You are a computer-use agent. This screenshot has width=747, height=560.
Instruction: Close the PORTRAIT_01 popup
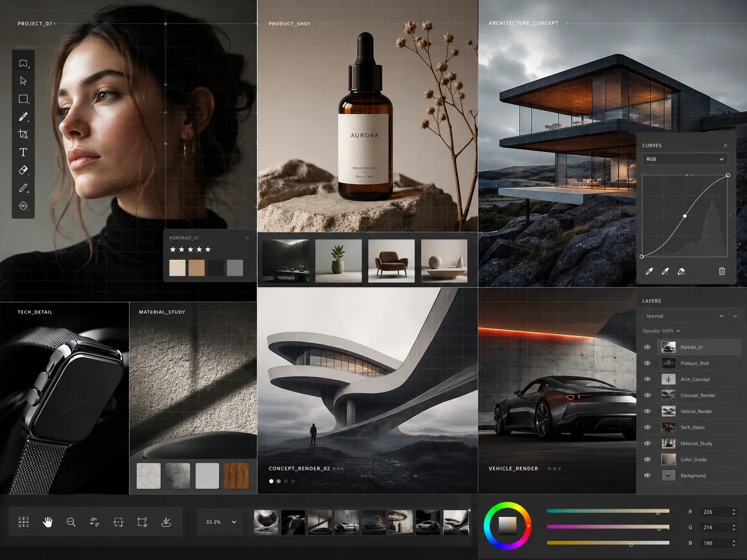pos(247,238)
